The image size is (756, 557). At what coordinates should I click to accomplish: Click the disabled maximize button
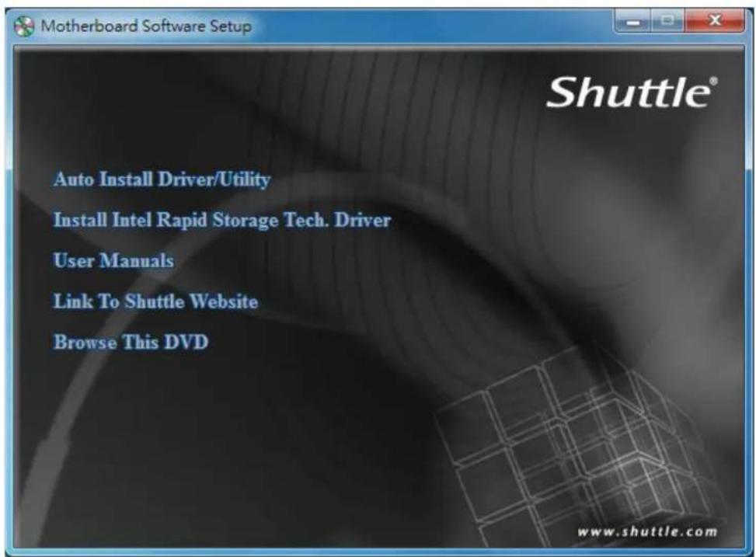667,21
